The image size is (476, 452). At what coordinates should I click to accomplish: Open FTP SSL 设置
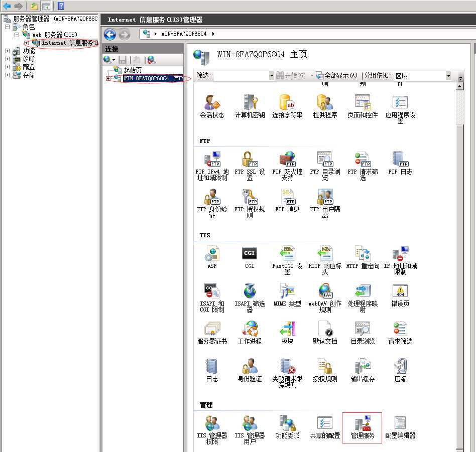click(250, 166)
